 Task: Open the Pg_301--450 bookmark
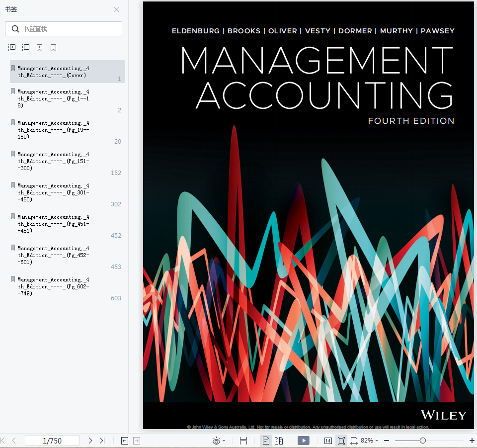coord(68,192)
